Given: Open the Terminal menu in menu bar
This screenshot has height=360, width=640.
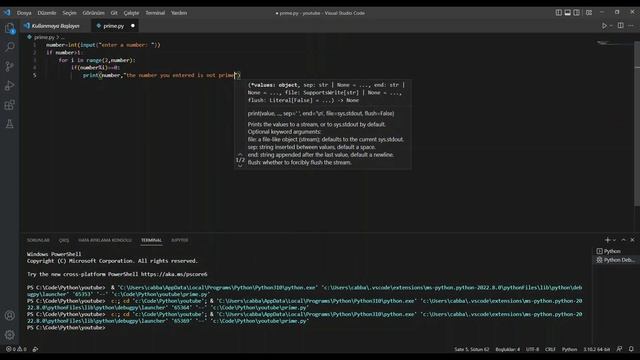Looking at the screenshot, I should pyautogui.click(x=155, y=13).
